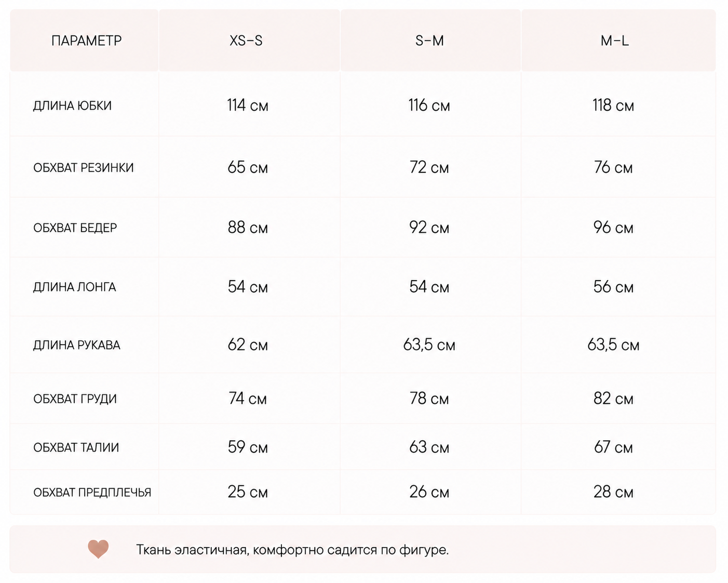Viewport: 728px width, 583px height.
Task: Click the ОБХВАТ ГРУДИ row label
Action: (75, 399)
